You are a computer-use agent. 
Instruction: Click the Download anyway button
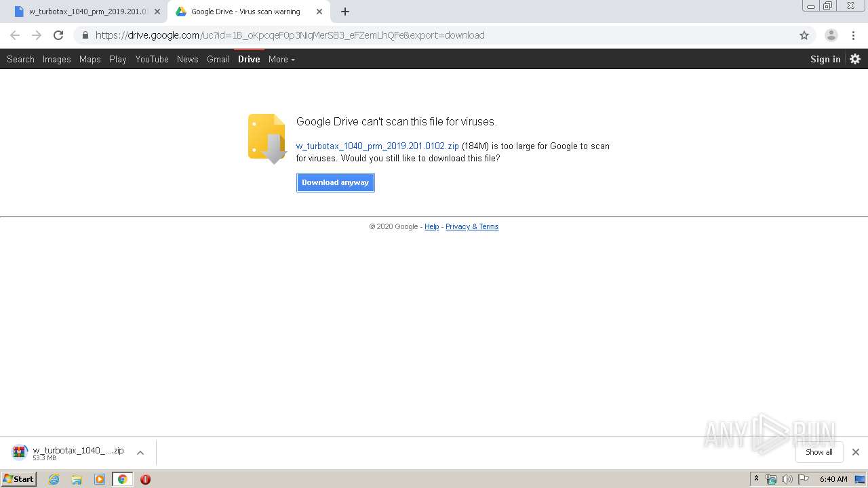click(336, 182)
